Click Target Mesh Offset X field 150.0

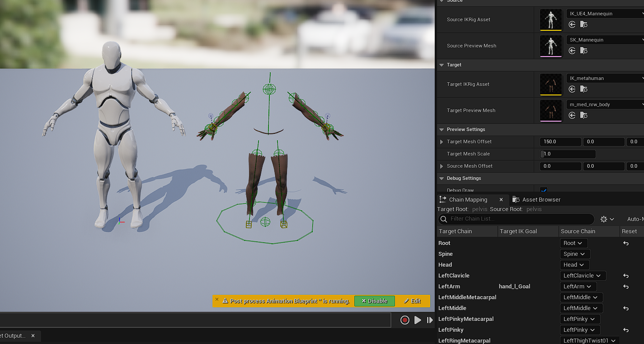560,141
